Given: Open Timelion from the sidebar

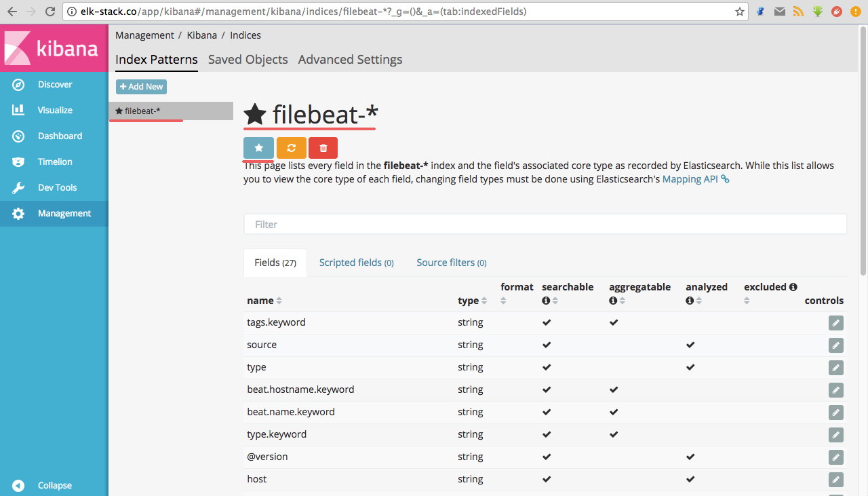Looking at the screenshot, I should pyautogui.click(x=54, y=162).
